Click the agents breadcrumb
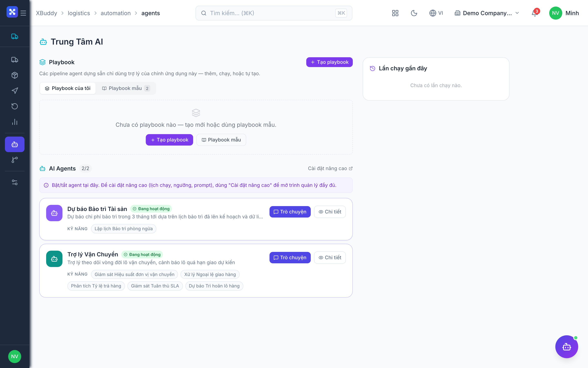The height and width of the screenshot is (368, 588). (150, 13)
